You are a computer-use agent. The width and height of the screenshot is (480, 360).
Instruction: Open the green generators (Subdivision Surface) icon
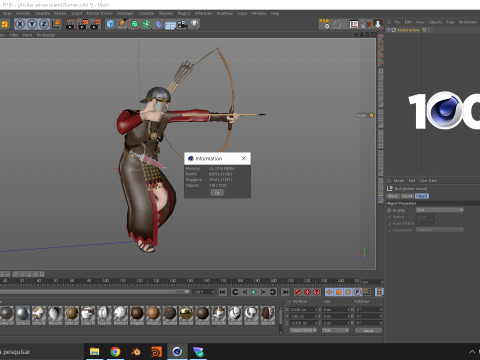pyautogui.click(x=135, y=24)
